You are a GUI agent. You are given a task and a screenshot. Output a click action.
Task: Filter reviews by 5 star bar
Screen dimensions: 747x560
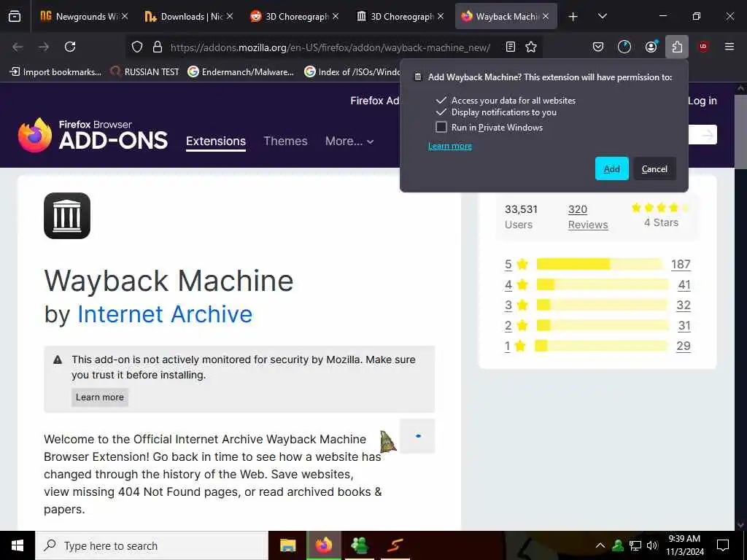600,264
